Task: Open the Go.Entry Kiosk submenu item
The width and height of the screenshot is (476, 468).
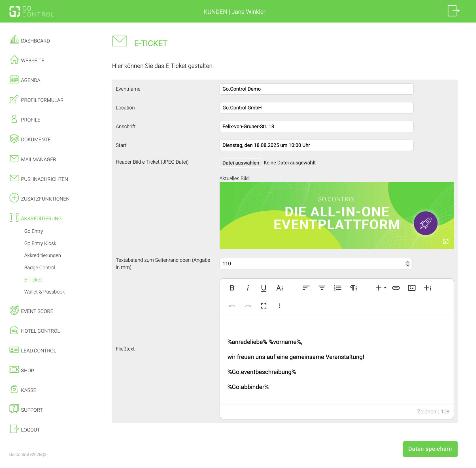Action: pos(40,243)
